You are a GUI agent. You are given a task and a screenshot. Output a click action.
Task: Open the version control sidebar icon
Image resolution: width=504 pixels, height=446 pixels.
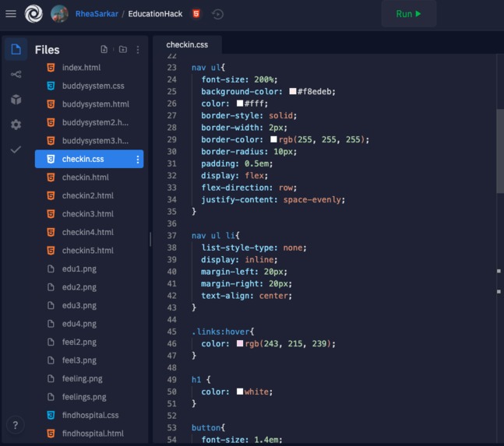point(16,75)
